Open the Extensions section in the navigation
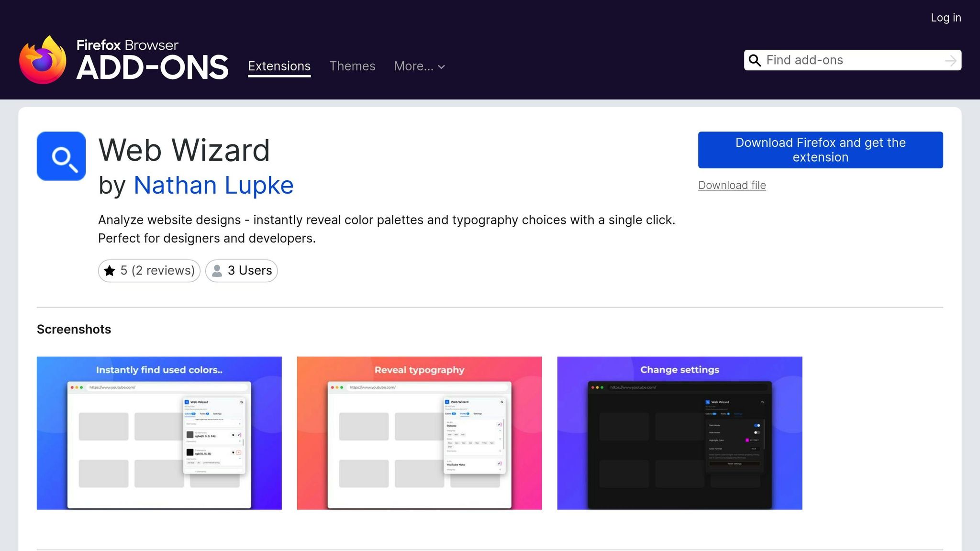The height and width of the screenshot is (551, 980). (x=279, y=66)
